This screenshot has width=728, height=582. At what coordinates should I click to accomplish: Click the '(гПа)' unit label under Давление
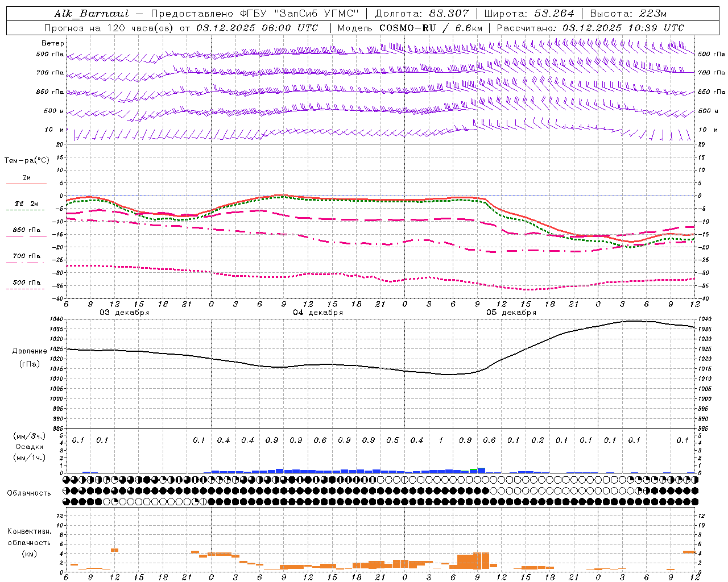(x=30, y=364)
